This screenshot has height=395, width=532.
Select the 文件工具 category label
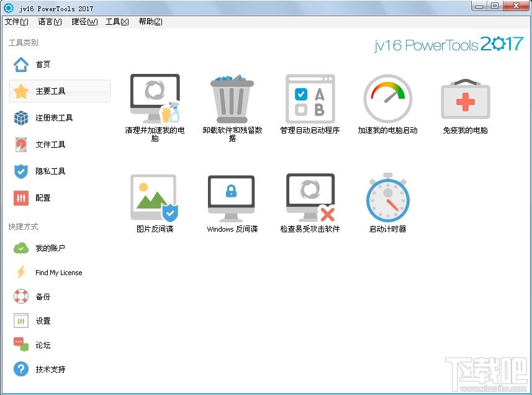pyautogui.click(x=50, y=145)
